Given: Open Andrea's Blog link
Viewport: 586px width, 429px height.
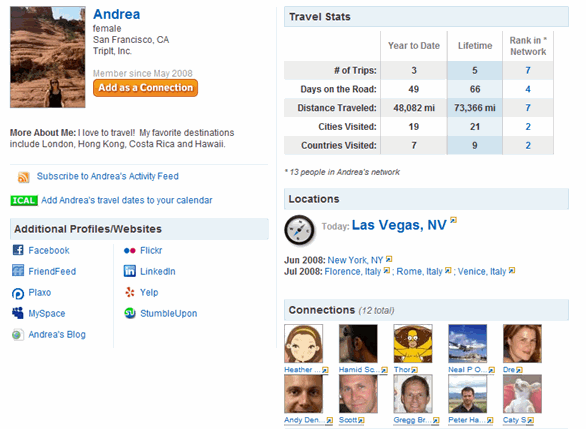Looking at the screenshot, I should [x=57, y=334].
